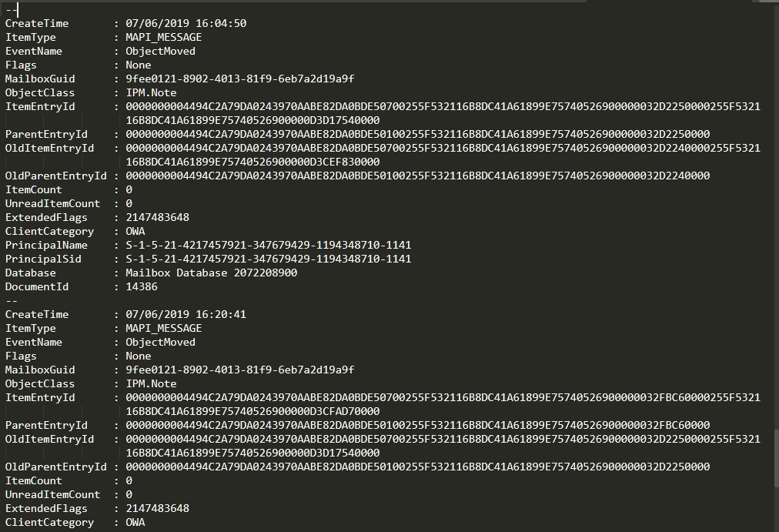Place cursor in line ending D3CEF830000

click(x=252, y=162)
